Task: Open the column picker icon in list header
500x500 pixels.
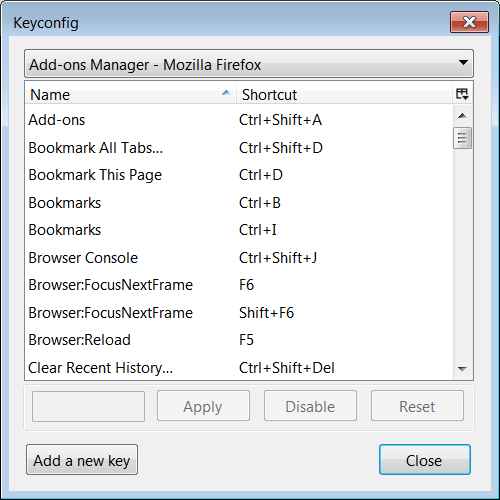Action: (x=462, y=94)
